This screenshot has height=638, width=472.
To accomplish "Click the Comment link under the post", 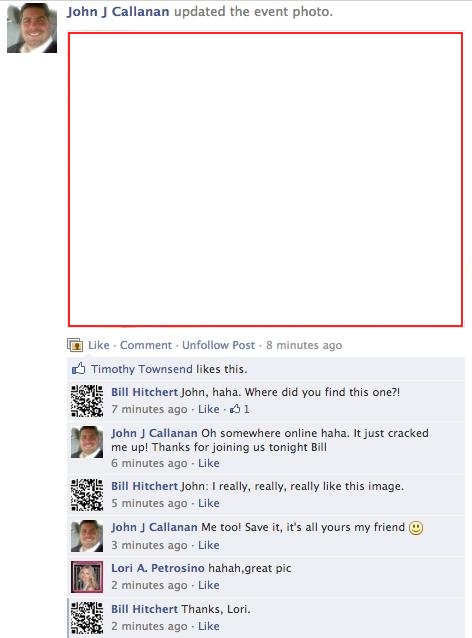I will point(146,345).
